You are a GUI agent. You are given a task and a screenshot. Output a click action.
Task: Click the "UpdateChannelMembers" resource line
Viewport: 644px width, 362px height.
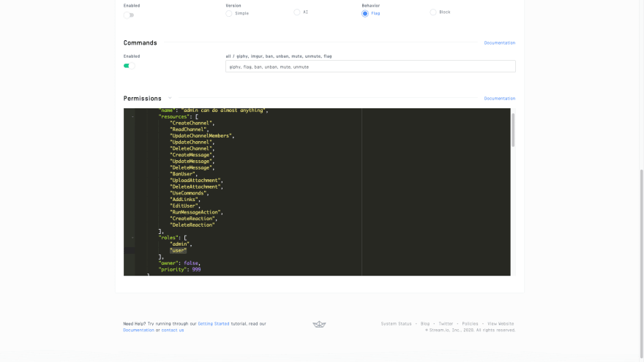point(202,136)
